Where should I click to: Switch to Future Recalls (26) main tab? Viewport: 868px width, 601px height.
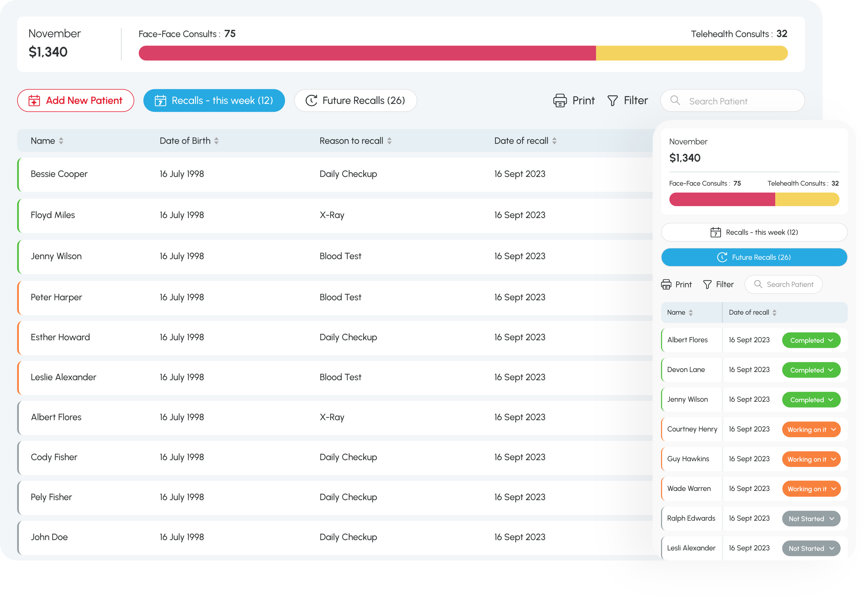356,101
